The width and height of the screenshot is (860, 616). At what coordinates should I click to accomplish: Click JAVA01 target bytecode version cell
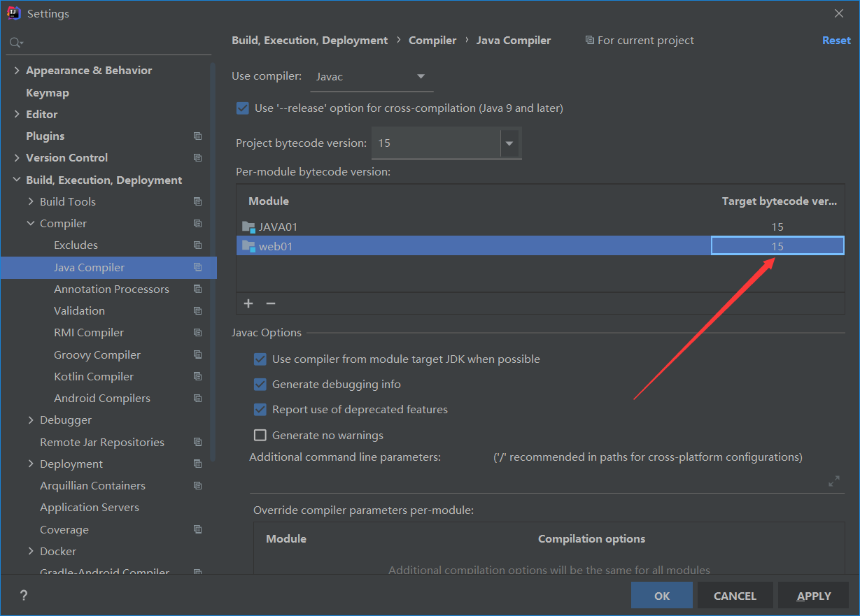coord(777,227)
